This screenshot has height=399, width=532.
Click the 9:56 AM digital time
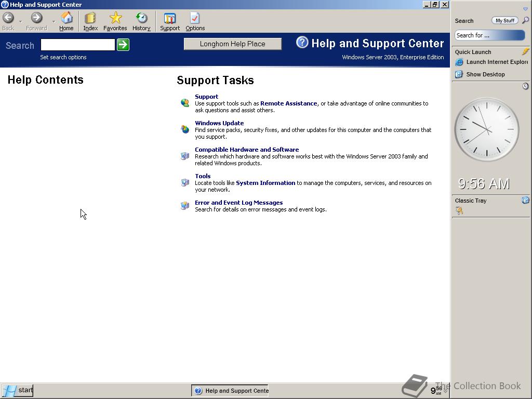[484, 183]
